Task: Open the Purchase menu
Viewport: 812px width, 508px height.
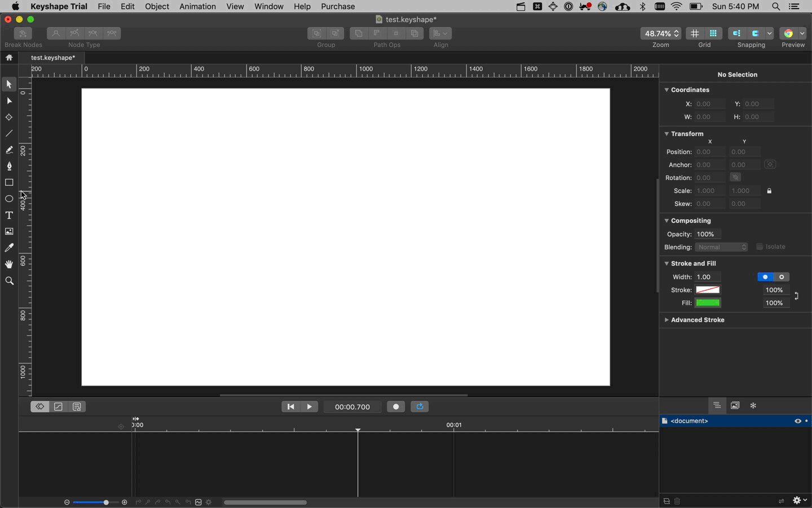Action: [x=338, y=6]
